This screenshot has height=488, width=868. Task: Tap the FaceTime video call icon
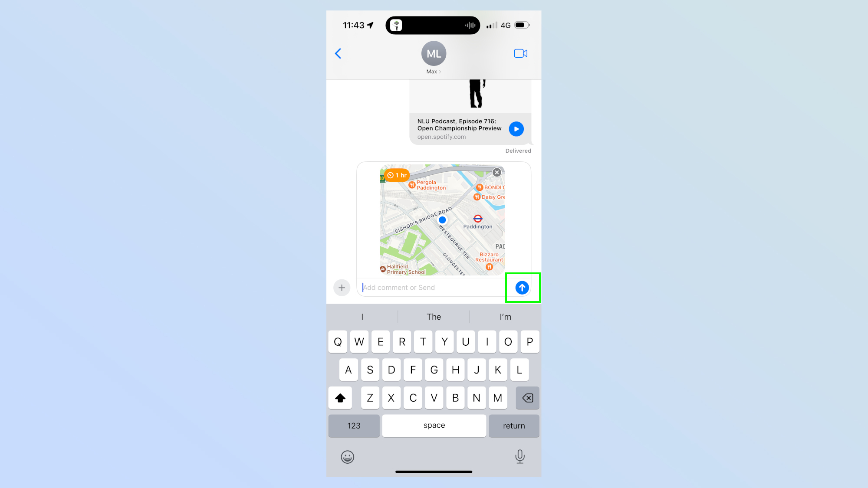pyautogui.click(x=520, y=53)
